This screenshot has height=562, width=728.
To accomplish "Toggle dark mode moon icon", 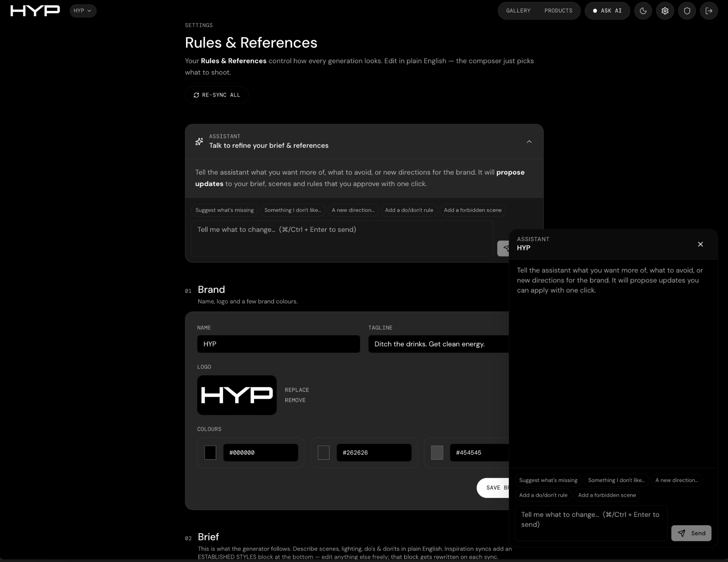I will tap(643, 11).
